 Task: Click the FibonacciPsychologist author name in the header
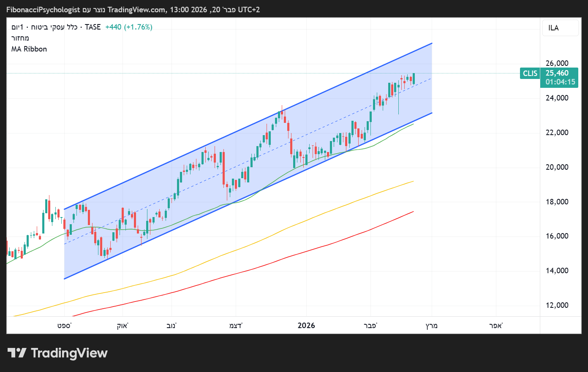[x=43, y=10]
